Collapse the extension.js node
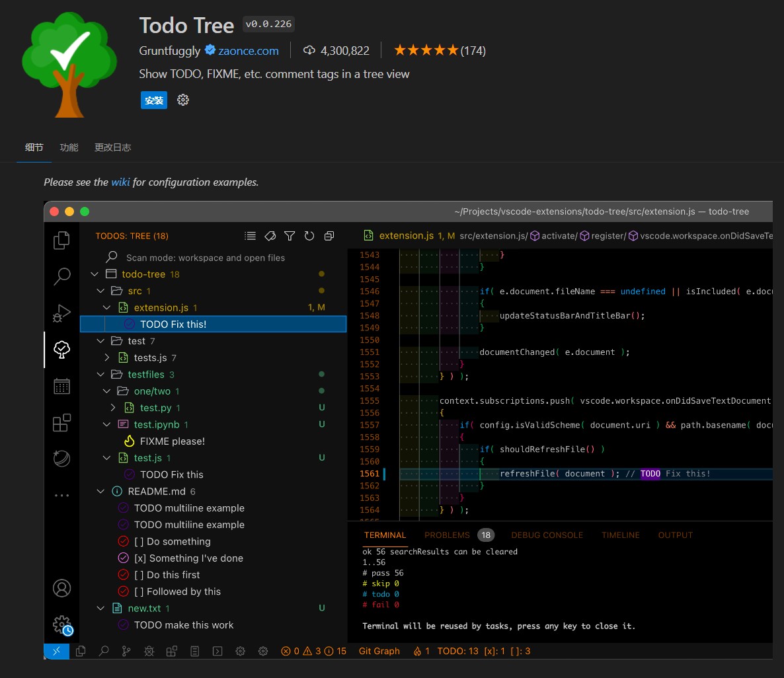Image resolution: width=784 pixels, height=678 pixels. point(106,307)
